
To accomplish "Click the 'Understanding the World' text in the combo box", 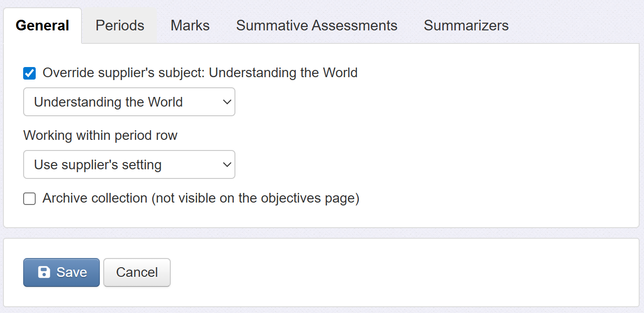I will 108,102.
